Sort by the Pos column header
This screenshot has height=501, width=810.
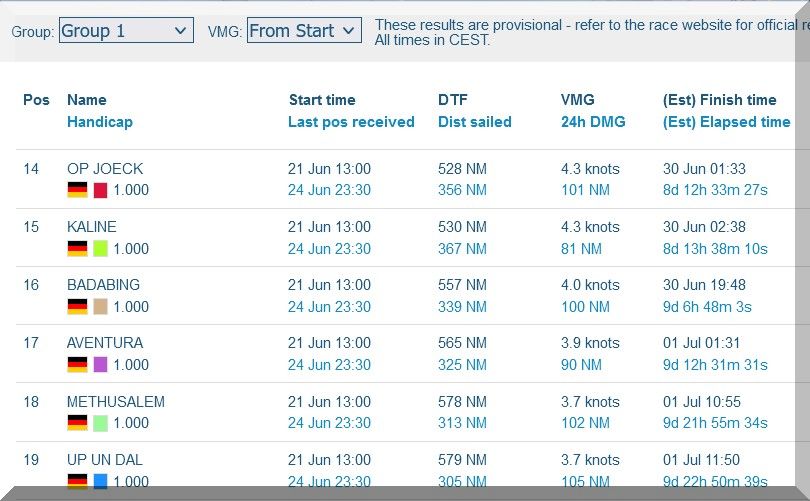(x=36, y=100)
